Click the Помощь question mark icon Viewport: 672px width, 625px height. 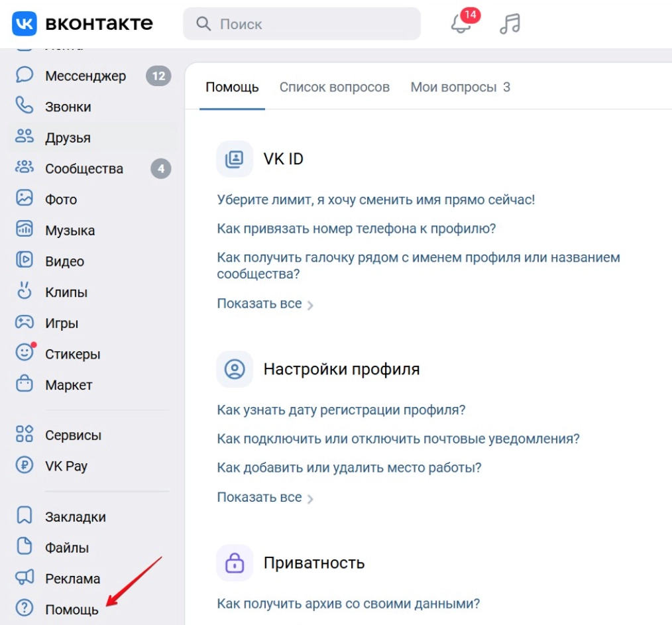pyautogui.click(x=25, y=608)
